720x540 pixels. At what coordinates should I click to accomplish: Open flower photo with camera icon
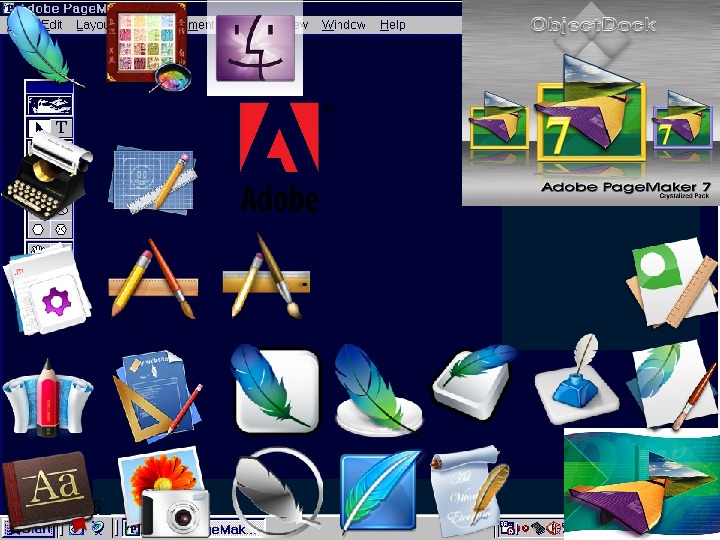coord(163,491)
